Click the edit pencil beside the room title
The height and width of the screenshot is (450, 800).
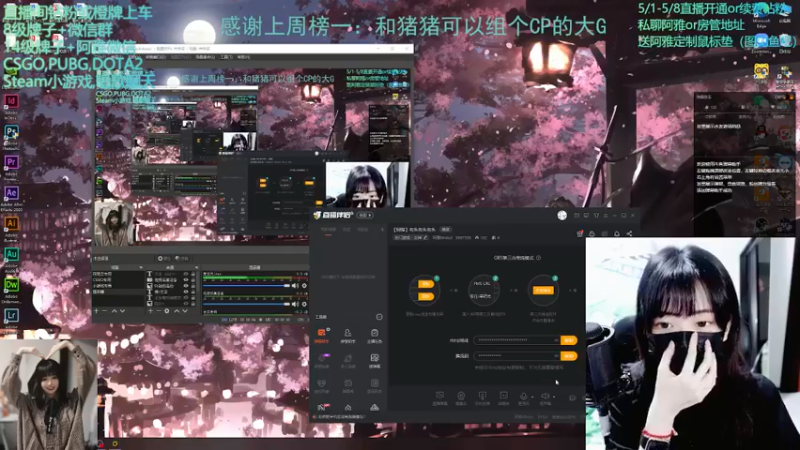426,238
